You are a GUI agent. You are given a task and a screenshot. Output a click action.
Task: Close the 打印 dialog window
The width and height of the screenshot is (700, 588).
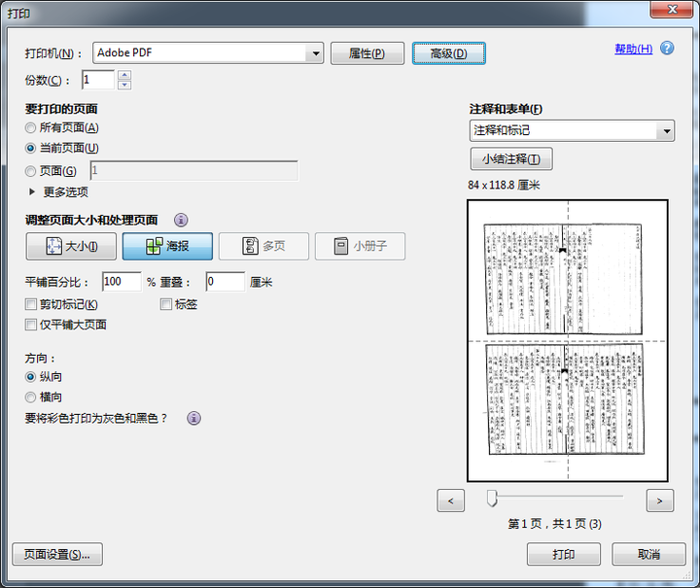tap(673, 9)
